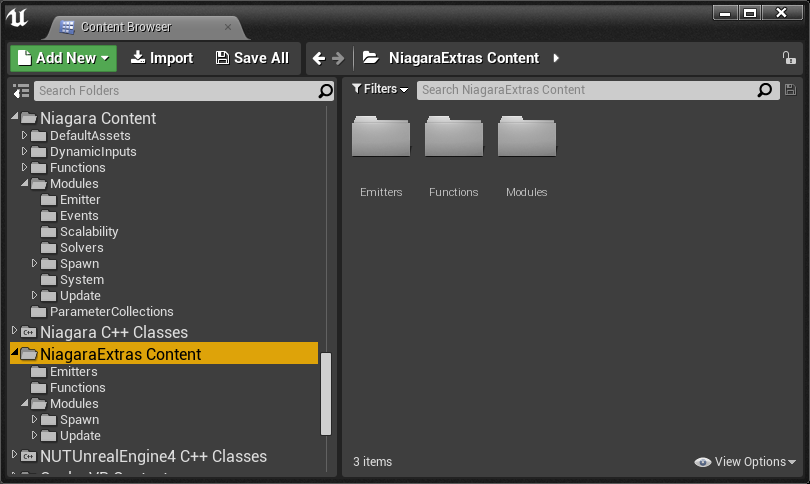Go forward in folder history

click(x=338, y=58)
